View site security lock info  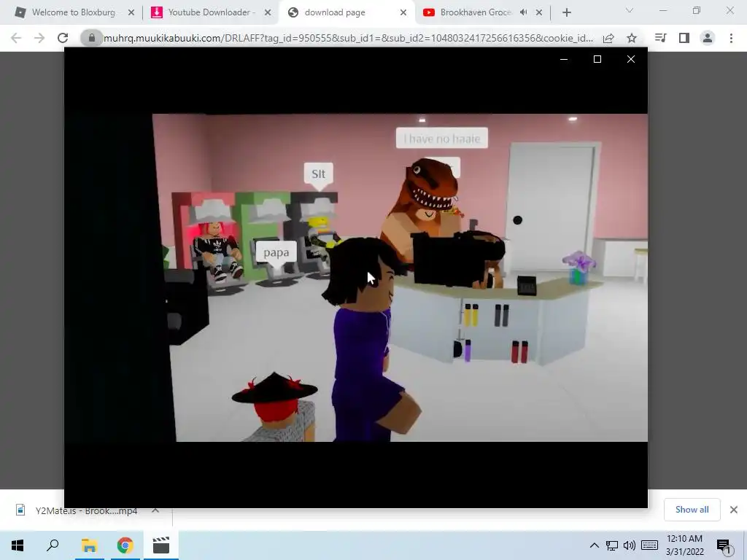92,38
